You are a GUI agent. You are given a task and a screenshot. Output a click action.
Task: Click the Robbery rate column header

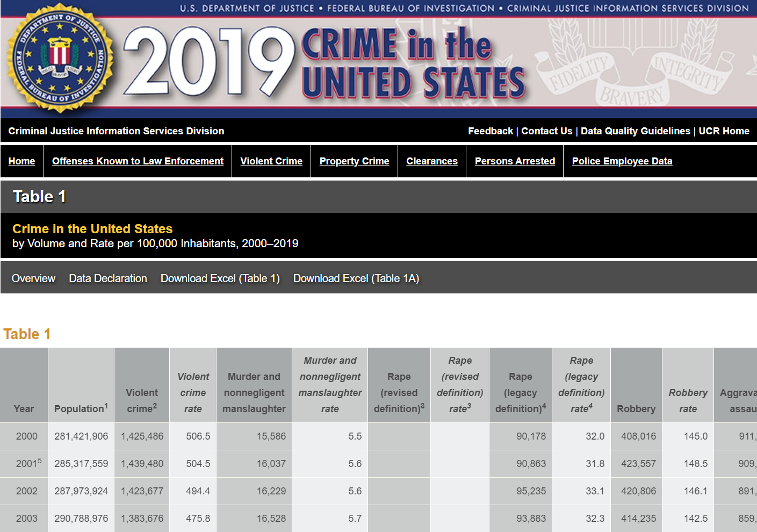688,400
